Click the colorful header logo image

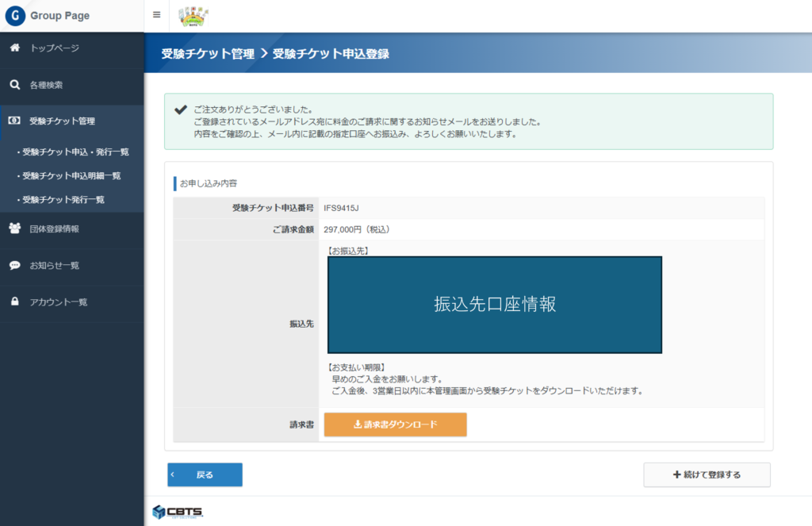193,16
